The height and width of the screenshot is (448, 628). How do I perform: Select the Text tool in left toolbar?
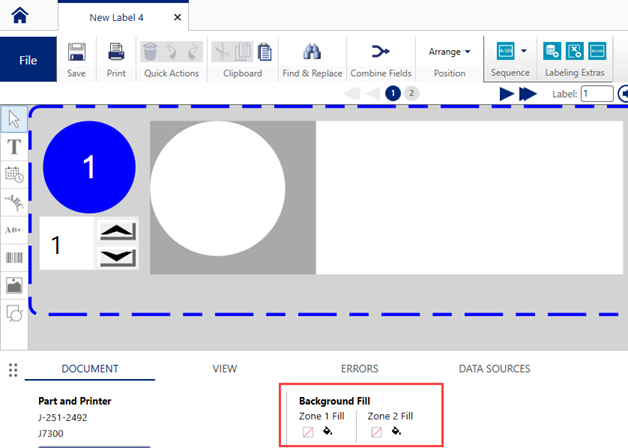click(14, 146)
